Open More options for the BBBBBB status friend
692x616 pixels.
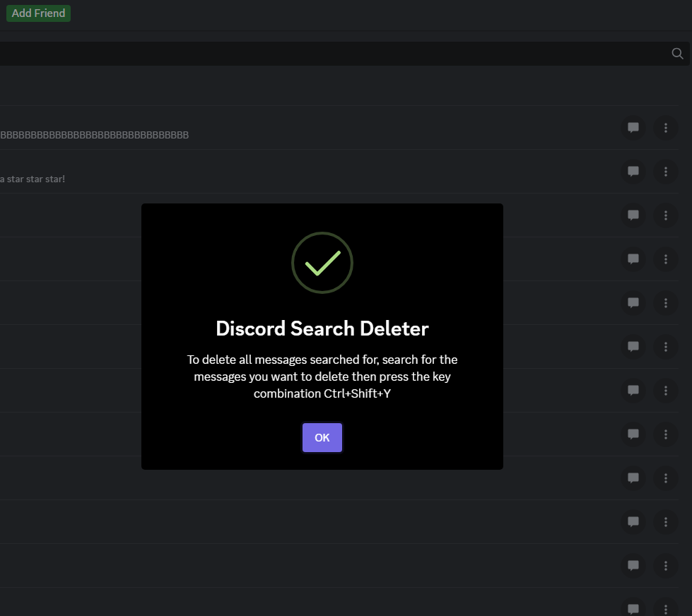[x=666, y=128]
